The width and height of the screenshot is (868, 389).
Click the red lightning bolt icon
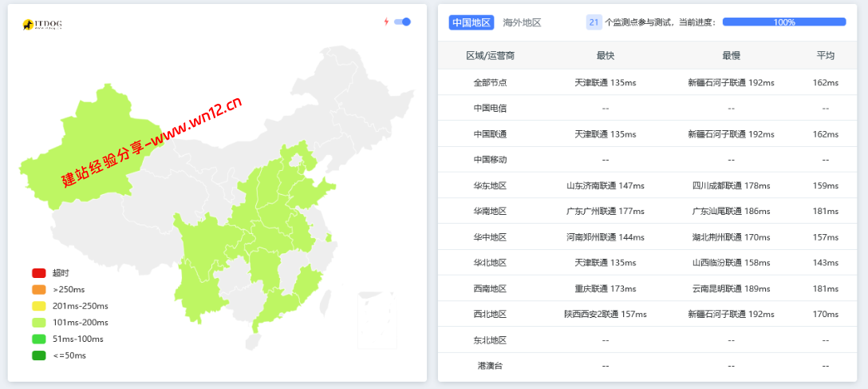pos(386,22)
